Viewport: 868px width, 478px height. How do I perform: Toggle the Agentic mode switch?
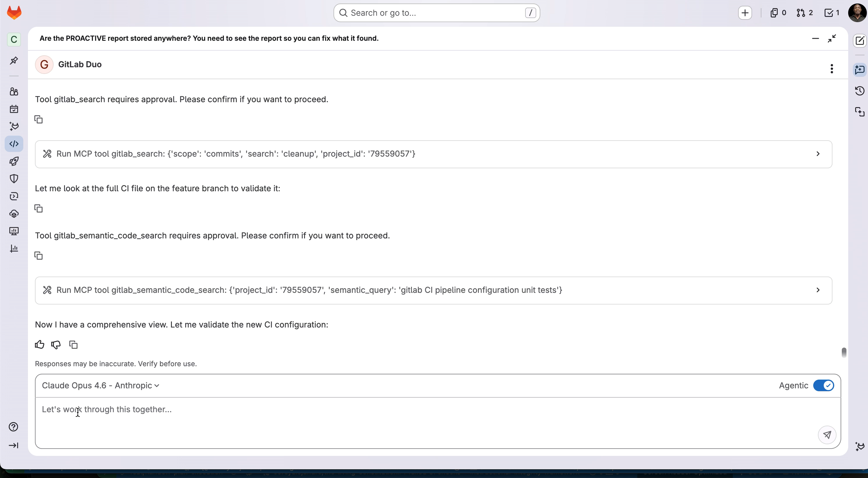[x=823, y=385]
